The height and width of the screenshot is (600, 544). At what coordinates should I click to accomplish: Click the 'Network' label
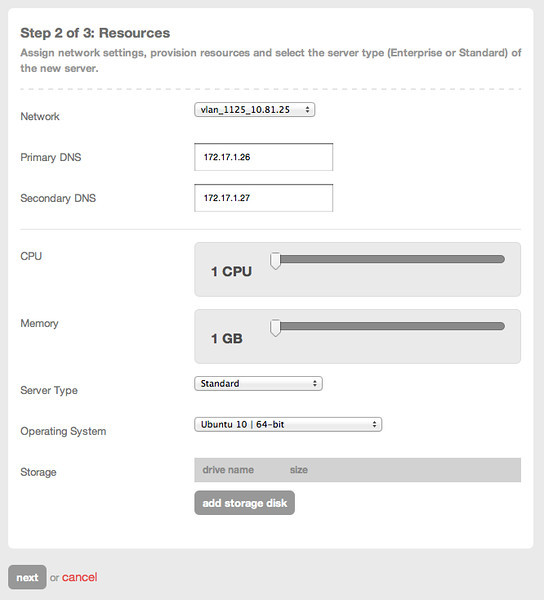coord(40,116)
